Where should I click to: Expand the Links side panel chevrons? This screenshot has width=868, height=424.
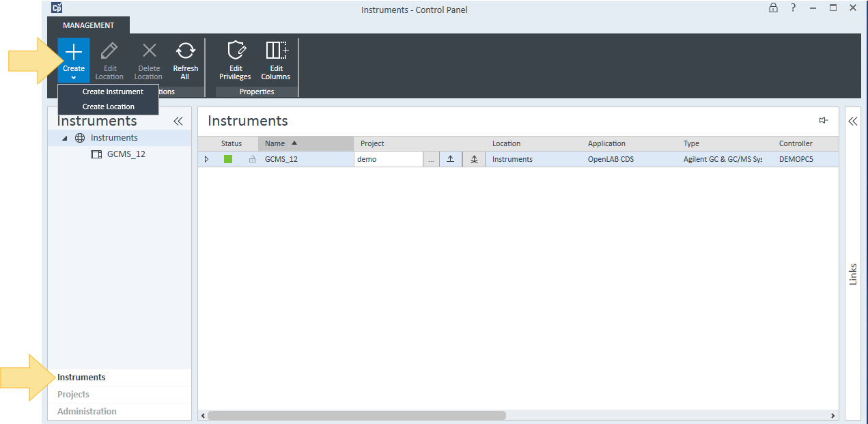point(853,121)
